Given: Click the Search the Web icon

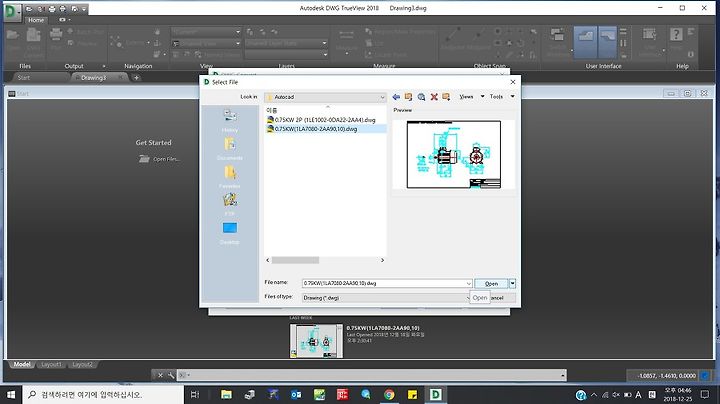Looking at the screenshot, I should coord(421,97).
